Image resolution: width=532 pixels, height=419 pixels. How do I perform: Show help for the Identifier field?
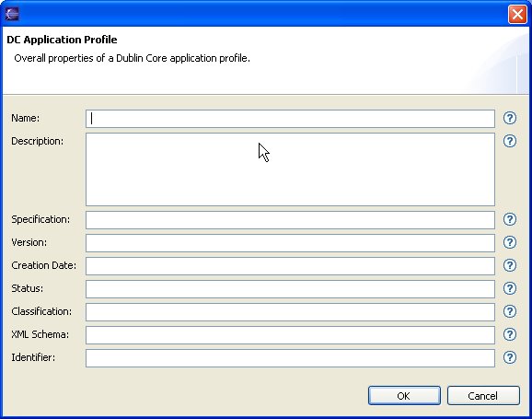coord(510,357)
